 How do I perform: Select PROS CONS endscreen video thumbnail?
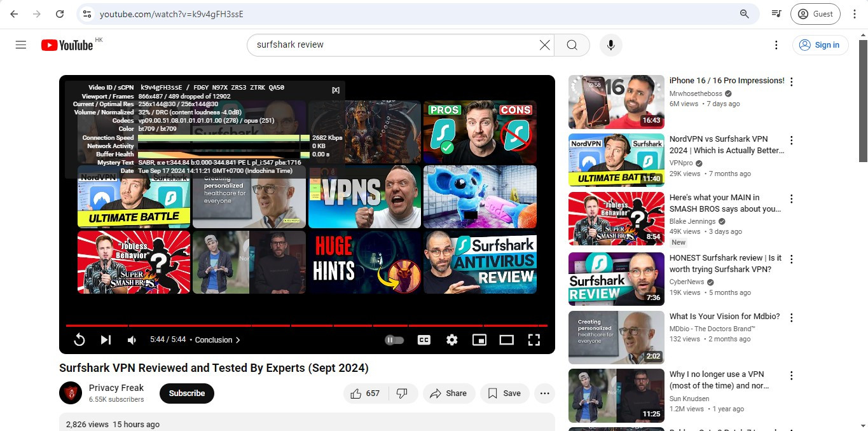(480, 132)
